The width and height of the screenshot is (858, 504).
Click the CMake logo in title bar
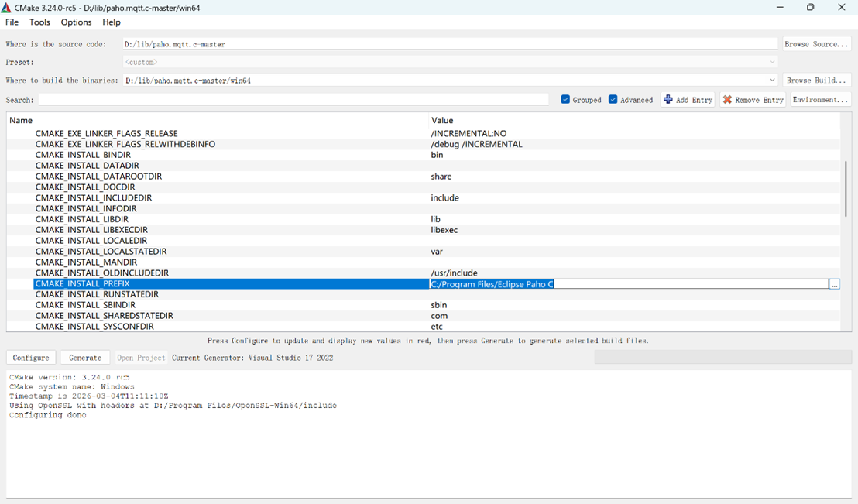(x=6, y=8)
